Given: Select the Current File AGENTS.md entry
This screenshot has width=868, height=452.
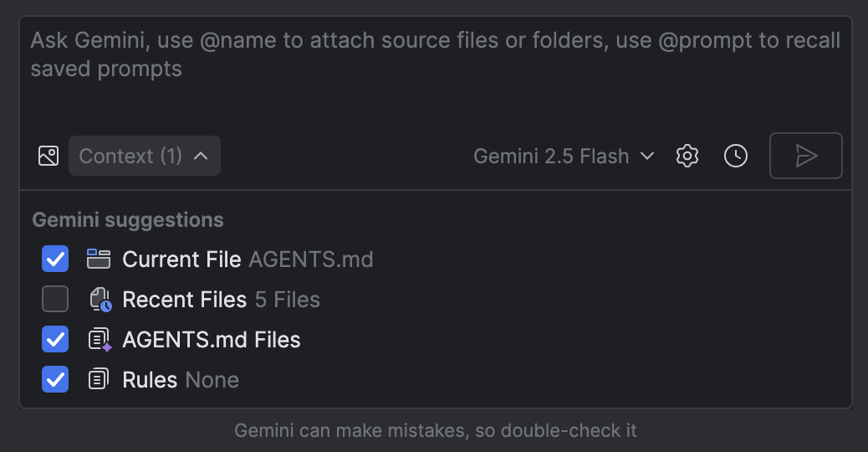Looking at the screenshot, I should point(248,259).
